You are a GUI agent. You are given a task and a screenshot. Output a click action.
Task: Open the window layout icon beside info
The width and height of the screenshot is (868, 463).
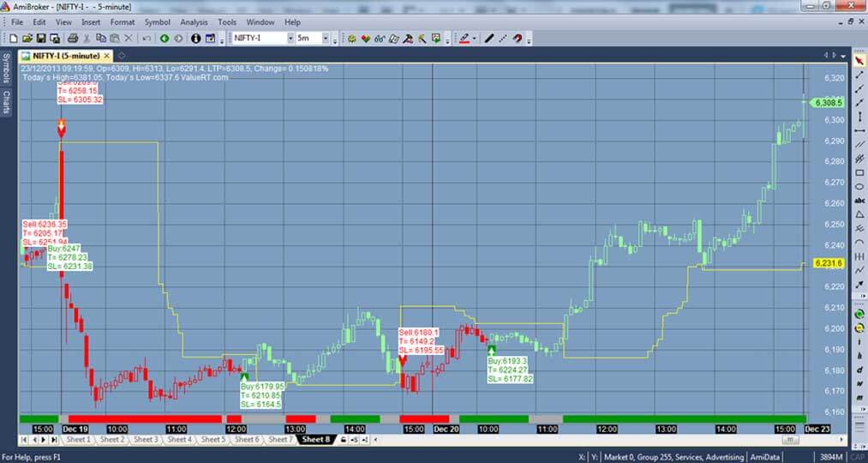pos(210,39)
